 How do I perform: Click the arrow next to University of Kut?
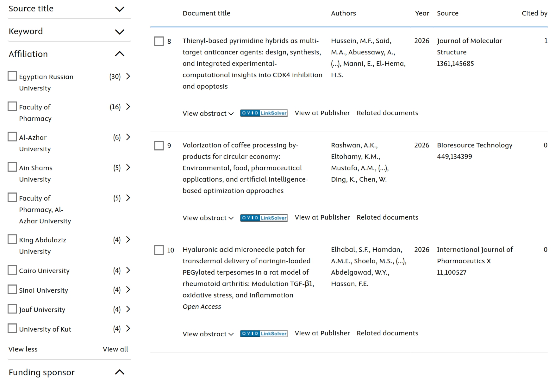(x=128, y=328)
